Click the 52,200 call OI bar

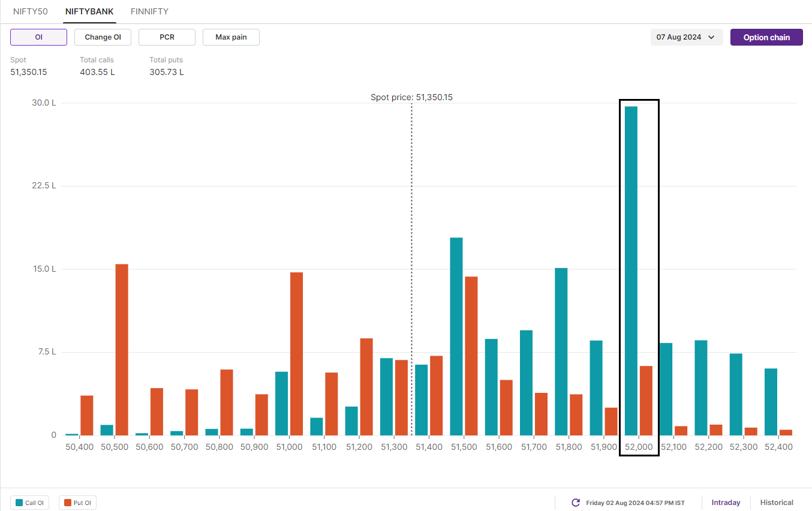click(701, 388)
